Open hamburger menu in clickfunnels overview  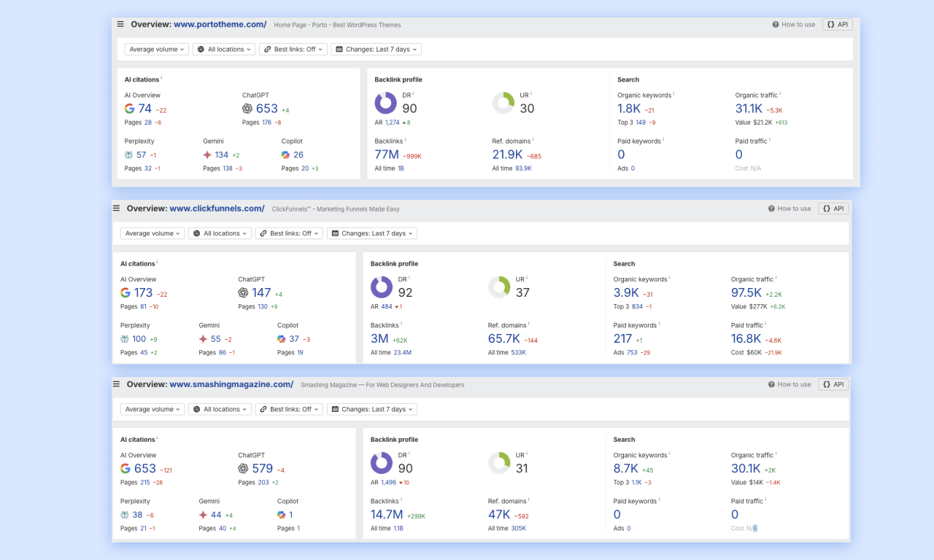pyautogui.click(x=116, y=209)
